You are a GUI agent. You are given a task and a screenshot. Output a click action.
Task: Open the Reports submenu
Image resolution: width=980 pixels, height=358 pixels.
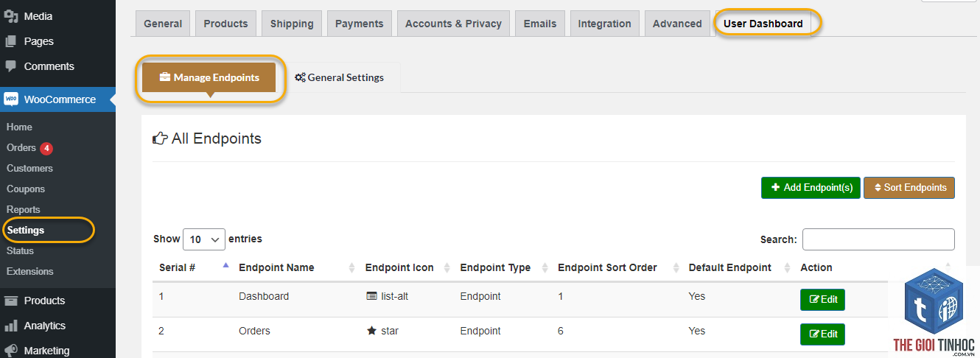[24, 210]
